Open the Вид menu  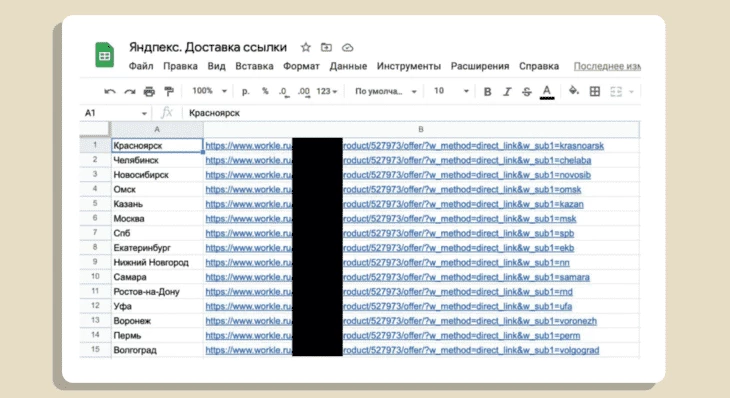[216, 66]
